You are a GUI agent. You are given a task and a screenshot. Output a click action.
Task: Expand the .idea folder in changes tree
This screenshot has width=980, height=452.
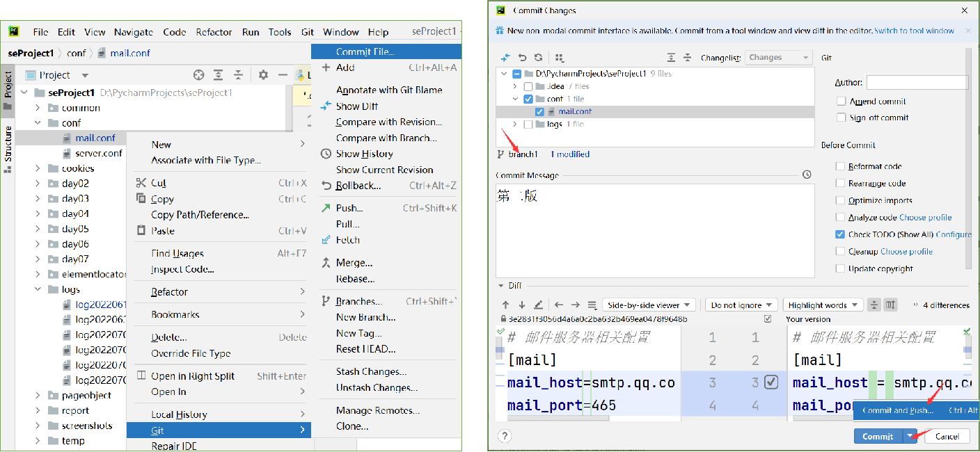coord(515,87)
